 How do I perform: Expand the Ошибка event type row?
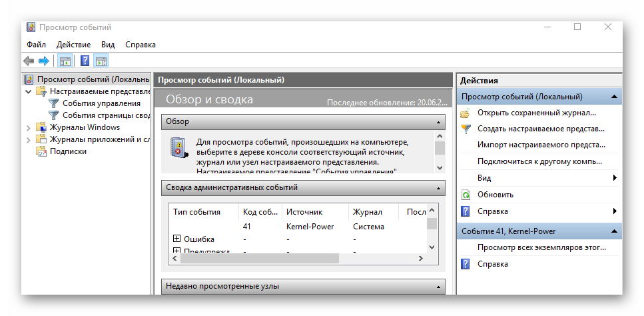pos(177,239)
